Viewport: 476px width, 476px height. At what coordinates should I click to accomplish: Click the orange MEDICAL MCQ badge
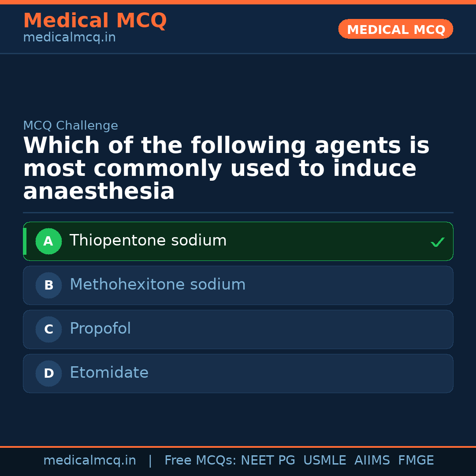pyautogui.click(x=396, y=30)
